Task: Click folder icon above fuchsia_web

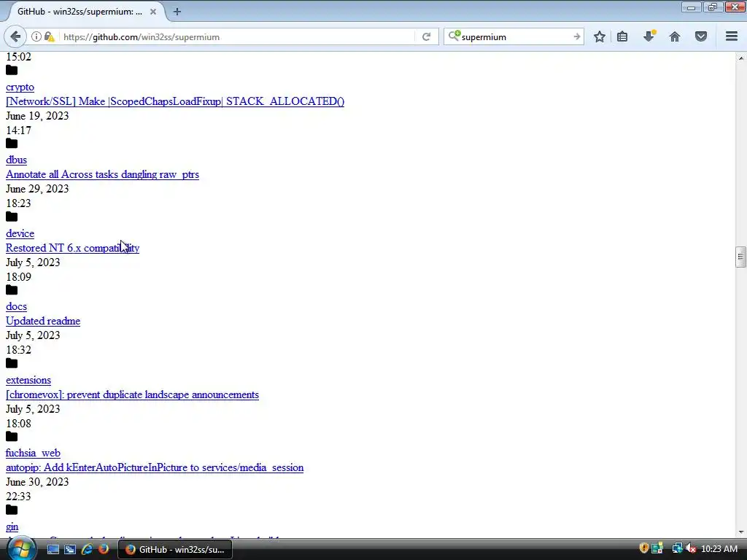Action: (x=12, y=437)
